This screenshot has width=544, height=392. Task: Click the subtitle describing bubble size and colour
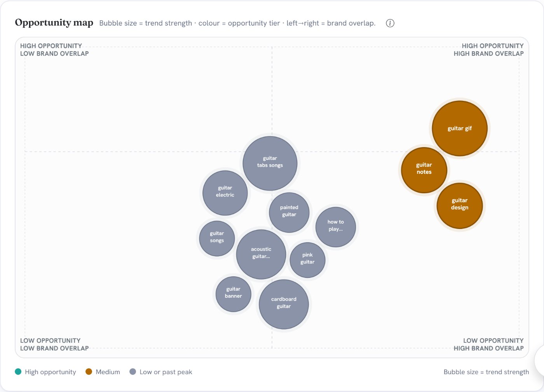(237, 23)
